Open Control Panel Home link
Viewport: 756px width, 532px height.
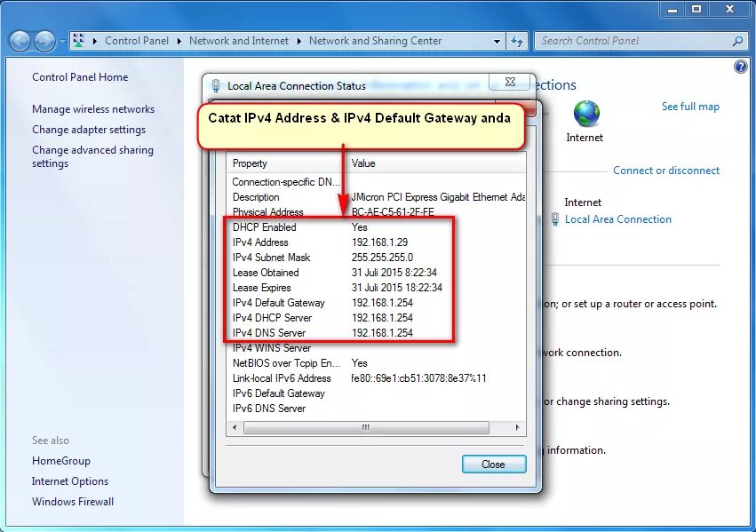[x=80, y=77]
